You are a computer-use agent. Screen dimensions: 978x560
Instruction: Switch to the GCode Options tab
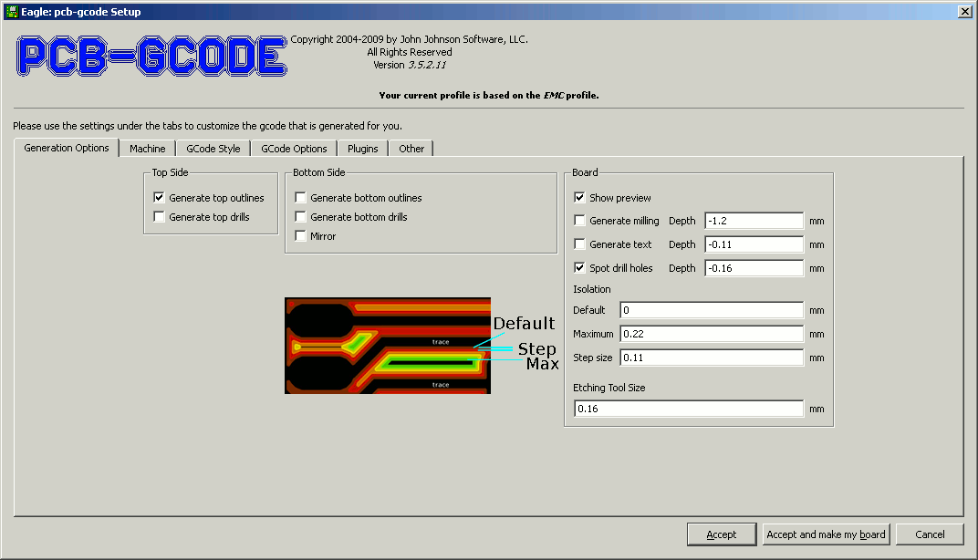(x=294, y=149)
